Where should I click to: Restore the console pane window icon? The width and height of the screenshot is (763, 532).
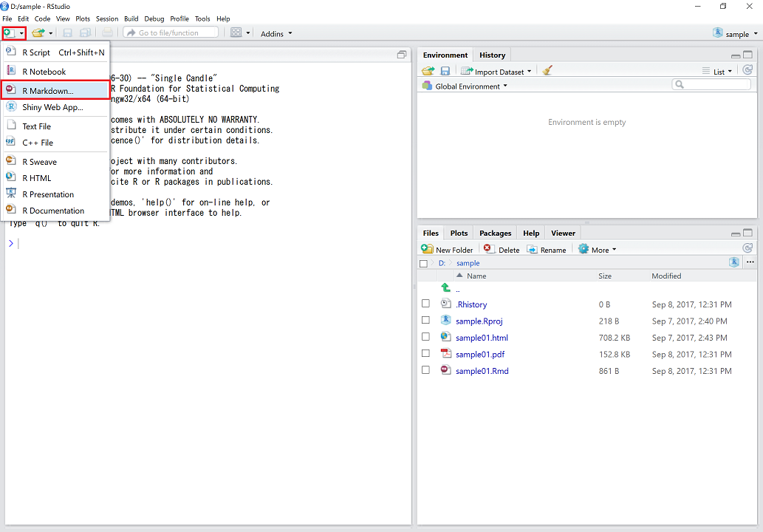coord(402,55)
